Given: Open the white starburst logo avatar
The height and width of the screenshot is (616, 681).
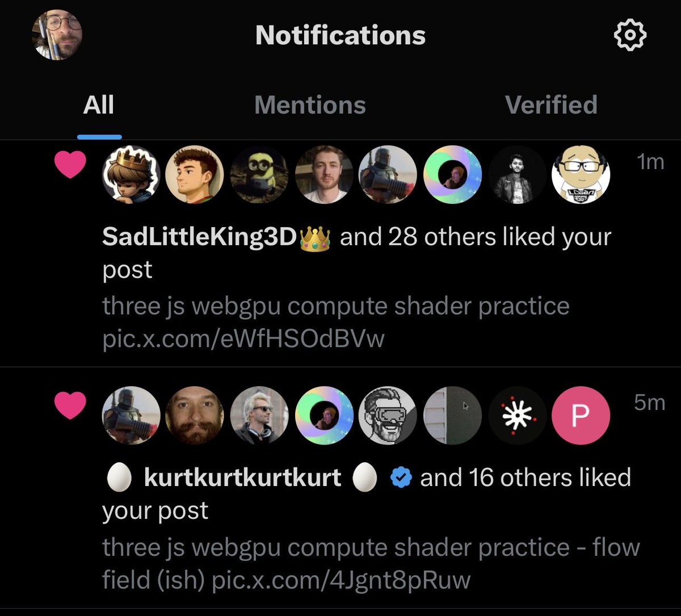Looking at the screenshot, I should pos(517,416).
